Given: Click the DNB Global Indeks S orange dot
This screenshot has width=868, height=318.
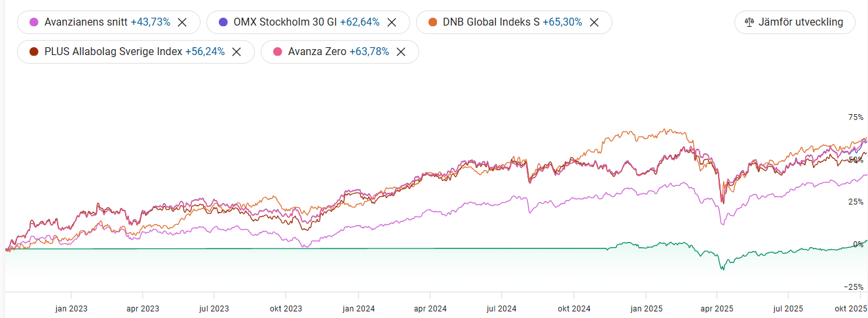Looking at the screenshot, I should coord(432,22).
